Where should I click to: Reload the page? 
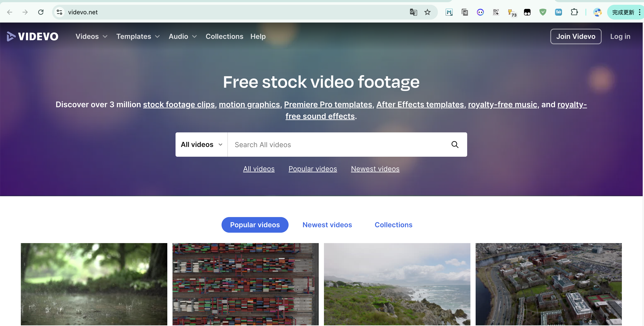pyautogui.click(x=41, y=12)
